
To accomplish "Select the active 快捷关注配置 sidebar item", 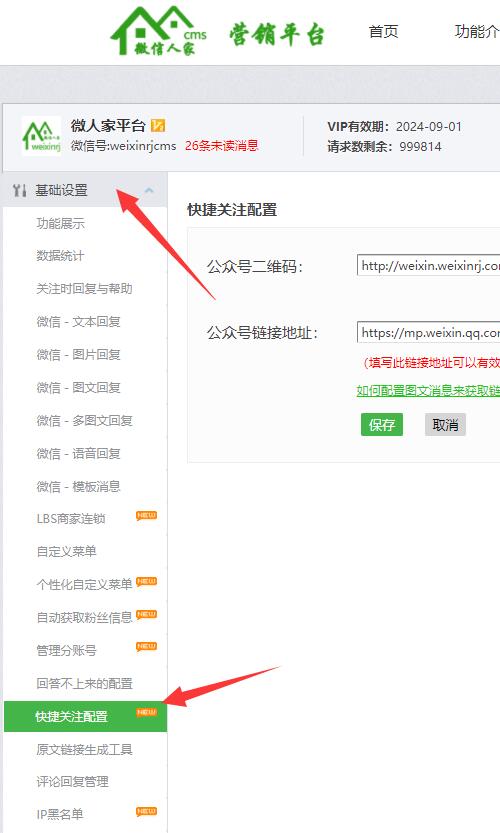I will click(85, 716).
